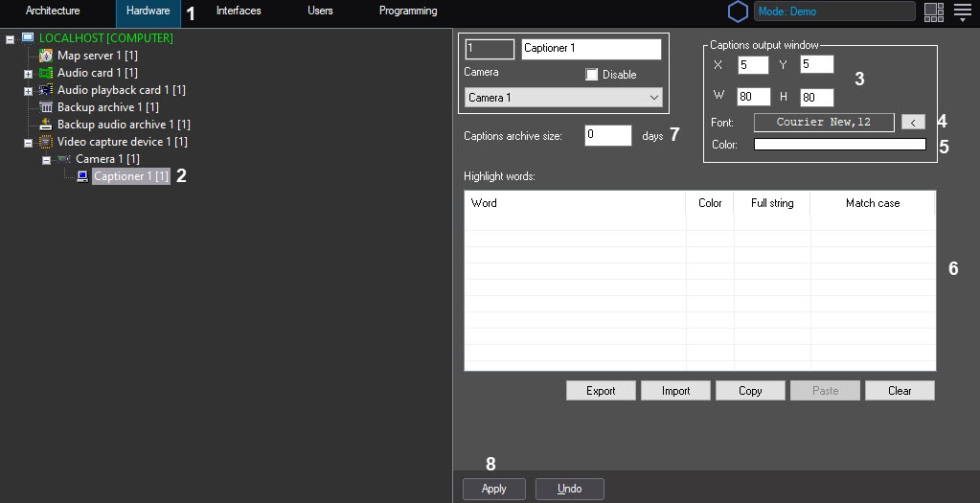Click the Mode: Demo field
The height and width of the screenshot is (503, 980).
click(x=834, y=11)
